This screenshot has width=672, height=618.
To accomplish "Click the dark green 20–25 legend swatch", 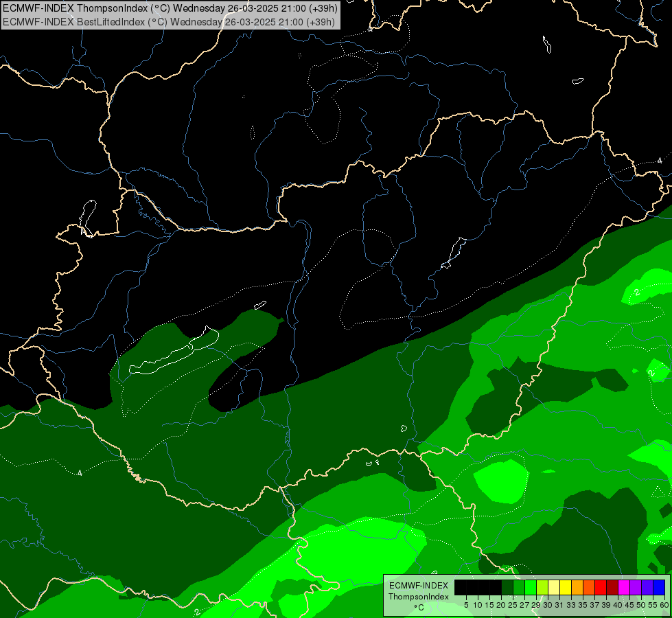I will click(x=507, y=588).
